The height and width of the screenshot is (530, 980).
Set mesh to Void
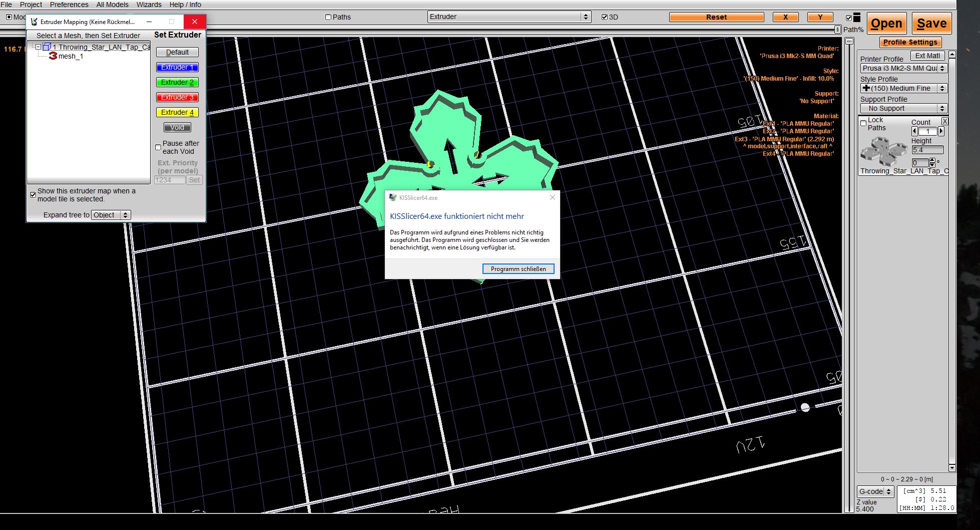pyautogui.click(x=177, y=127)
